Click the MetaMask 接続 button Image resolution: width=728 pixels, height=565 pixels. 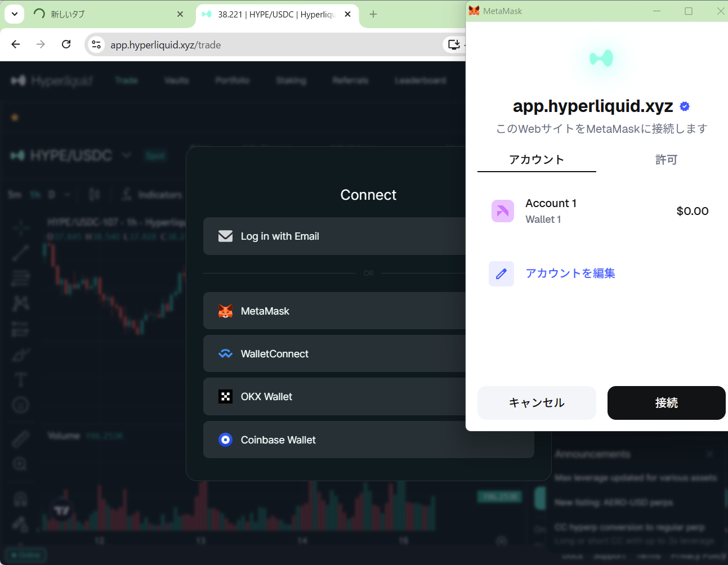coord(666,403)
